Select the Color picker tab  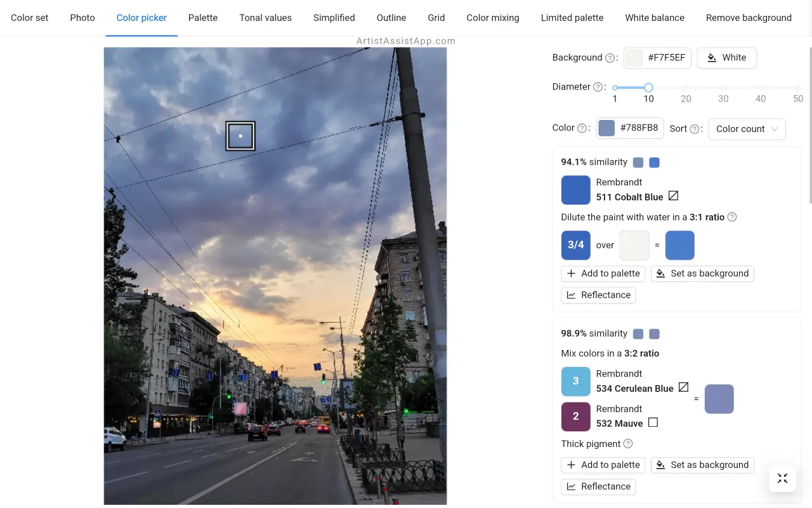[141, 18]
